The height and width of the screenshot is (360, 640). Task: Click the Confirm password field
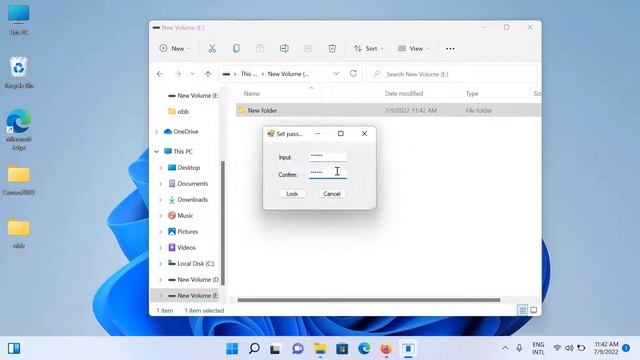pyautogui.click(x=328, y=174)
